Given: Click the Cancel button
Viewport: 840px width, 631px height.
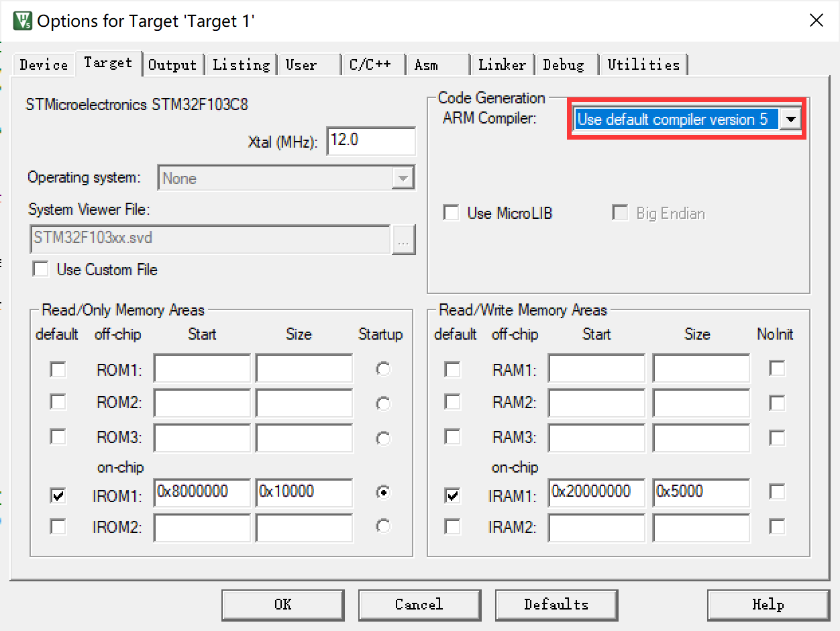Looking at the screenshot, I should pos(419,605).
